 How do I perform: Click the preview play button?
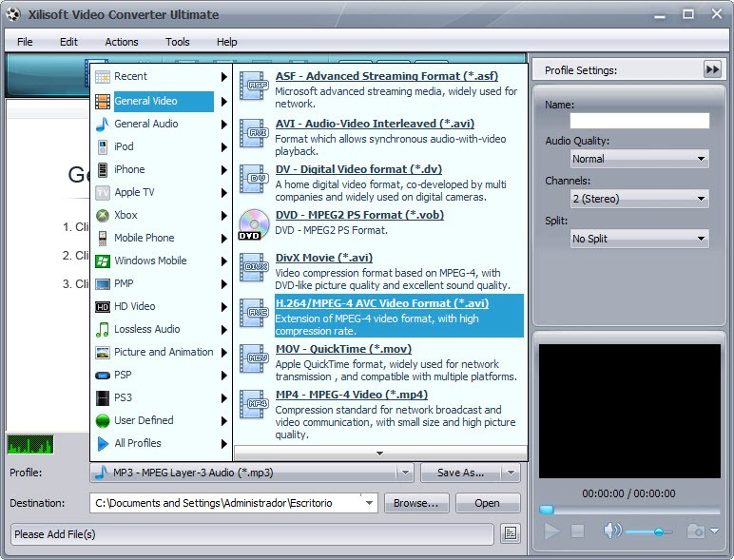[x=551, y=531]
